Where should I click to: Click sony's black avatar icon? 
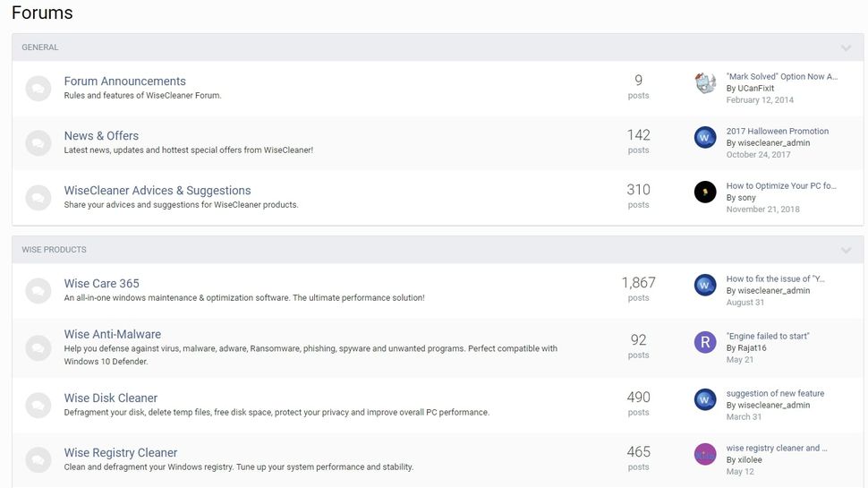pyautogui.click(x=705, y=192)
